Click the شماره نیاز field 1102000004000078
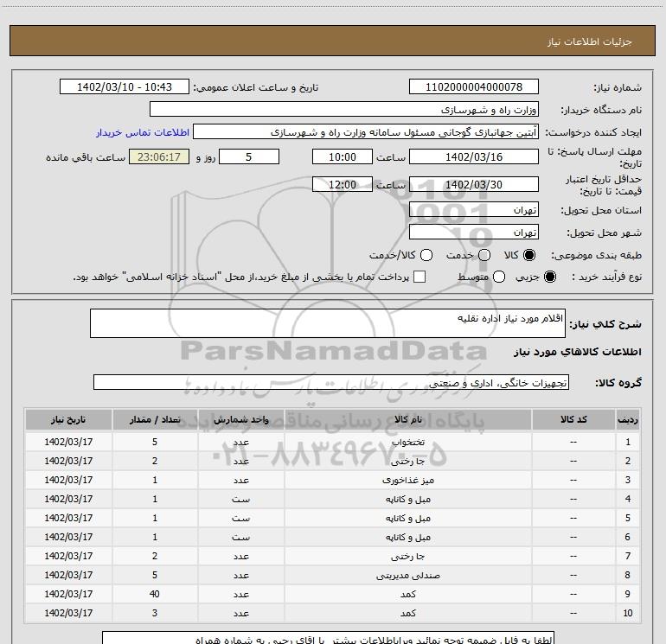 tap(474, 86)
